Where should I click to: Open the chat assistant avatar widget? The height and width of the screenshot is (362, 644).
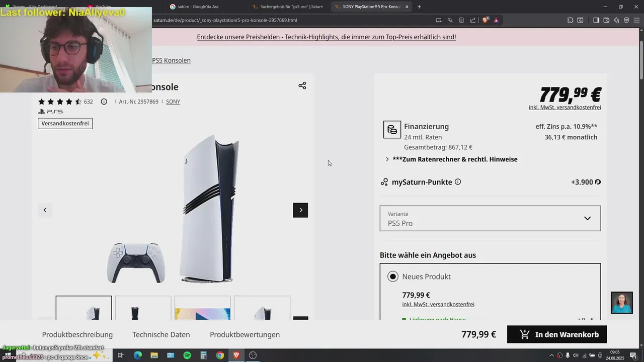click(x=622, y=302)
